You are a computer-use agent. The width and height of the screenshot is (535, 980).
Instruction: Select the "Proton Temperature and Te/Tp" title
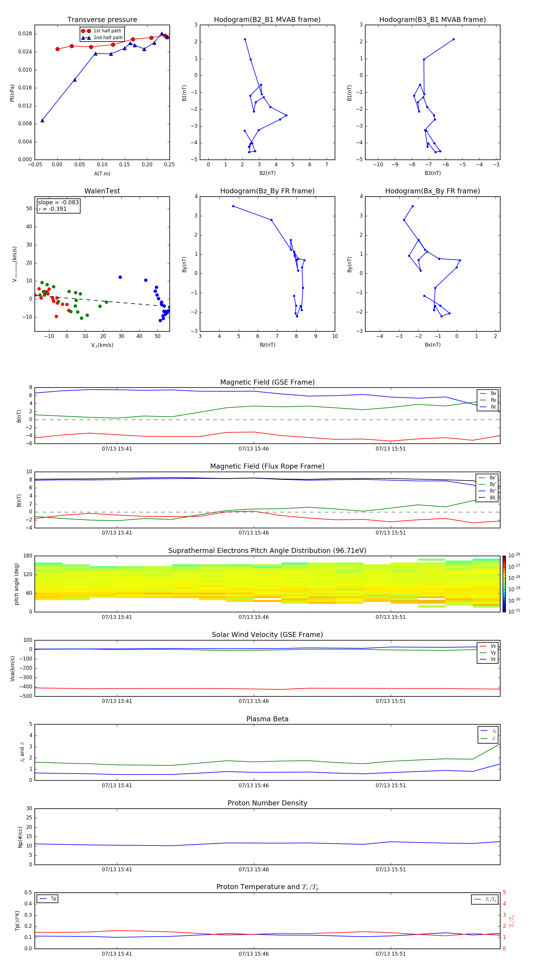click(x=267, y=887)
